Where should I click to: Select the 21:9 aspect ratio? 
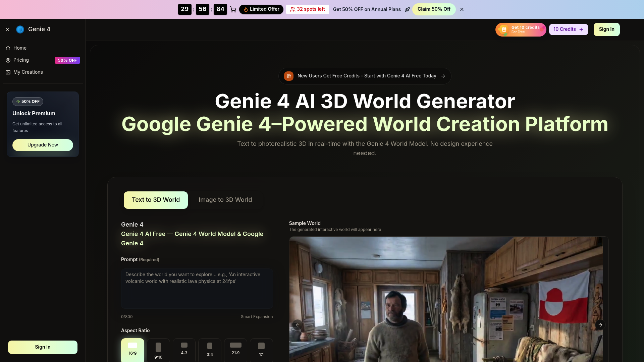[x=235, y=350]
